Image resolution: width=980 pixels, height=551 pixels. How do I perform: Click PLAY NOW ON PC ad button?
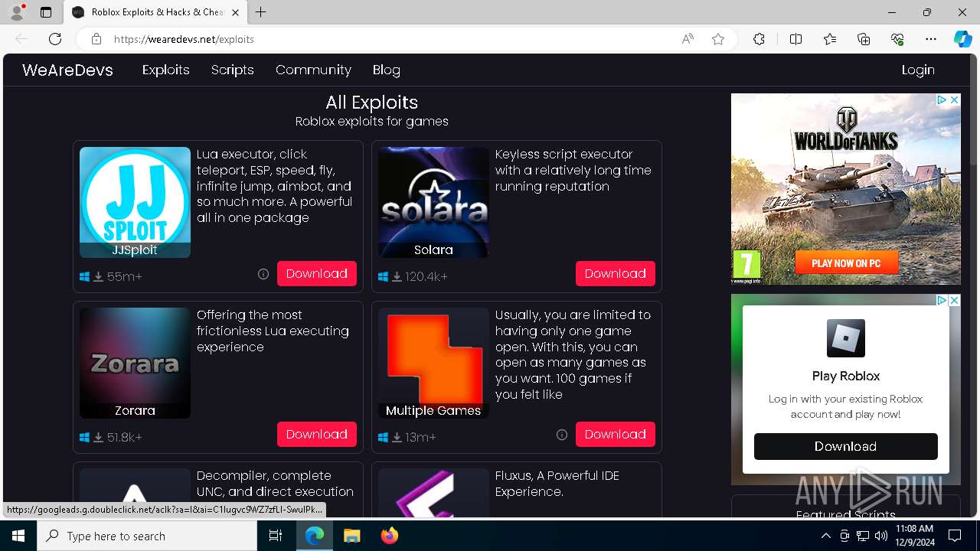point(846,263)
